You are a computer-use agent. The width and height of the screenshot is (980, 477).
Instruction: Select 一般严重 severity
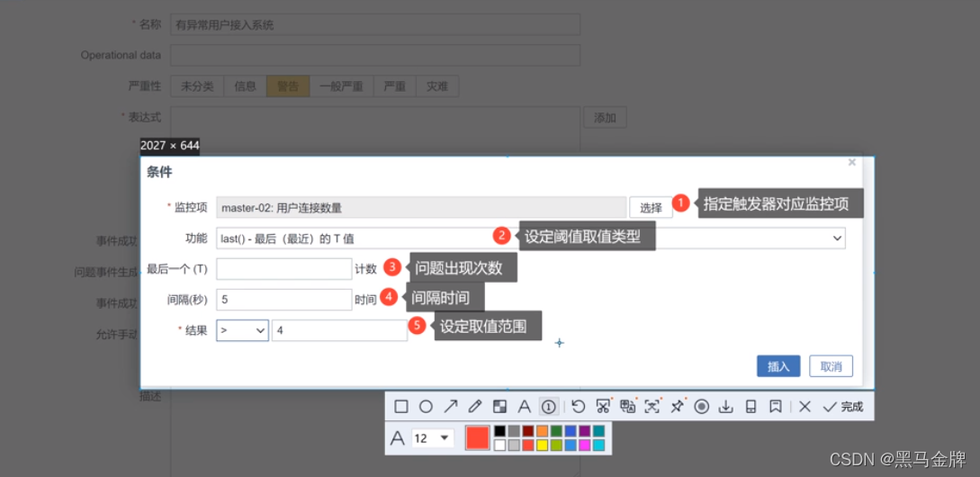(x=341, y=86)
